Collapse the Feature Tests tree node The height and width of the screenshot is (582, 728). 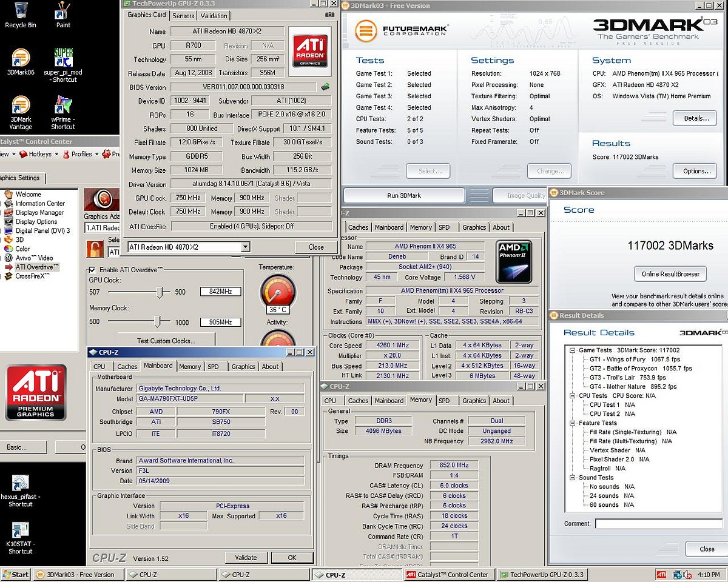point(573,423)
